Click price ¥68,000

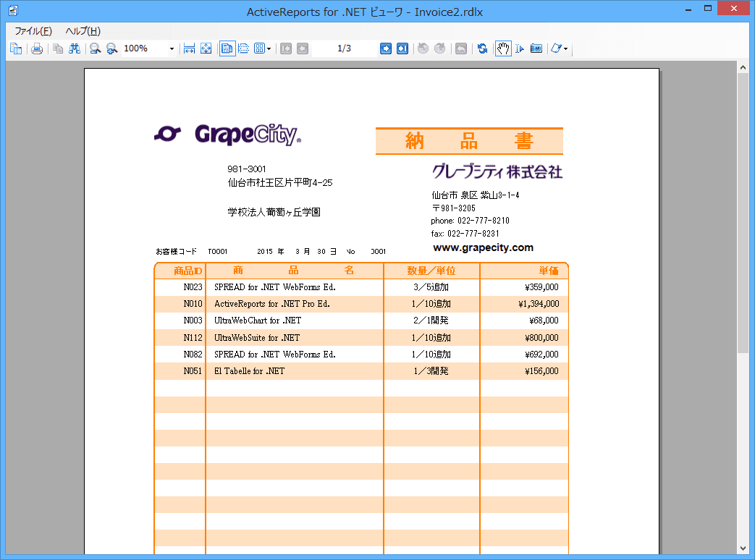pyautogui.click(x=544, y=321)
